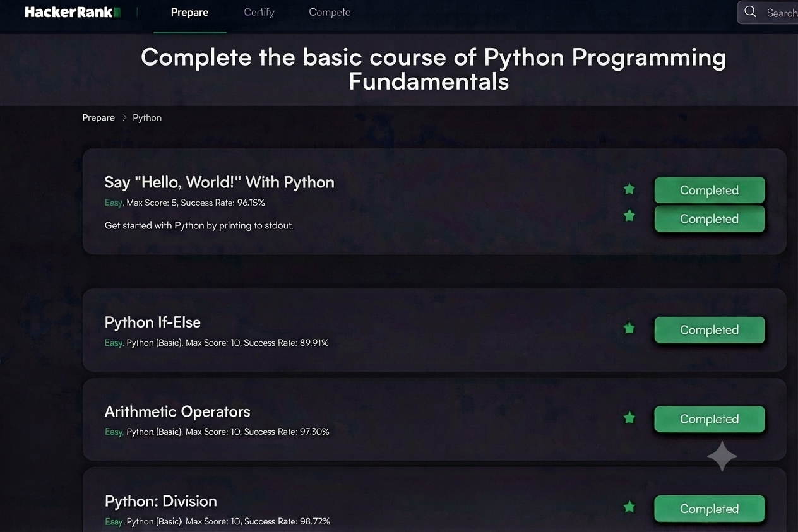Click the star icon beside Arithmetic Operators

[x=629, y=417]
